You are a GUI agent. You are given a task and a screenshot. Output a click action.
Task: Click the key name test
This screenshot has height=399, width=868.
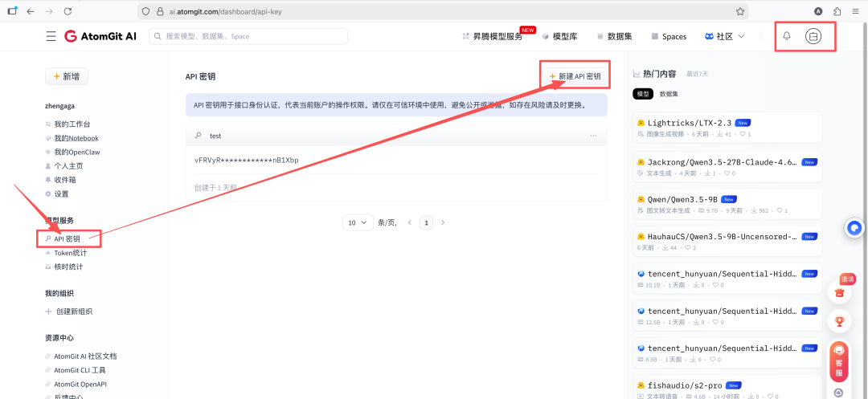click(x=215, y=136)
